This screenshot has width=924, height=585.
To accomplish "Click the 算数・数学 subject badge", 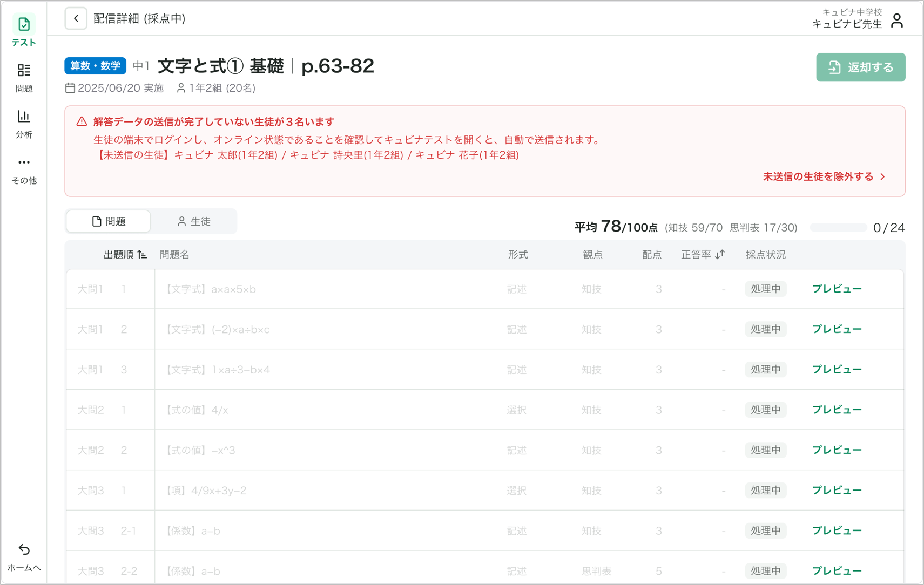I will (96, 66).
